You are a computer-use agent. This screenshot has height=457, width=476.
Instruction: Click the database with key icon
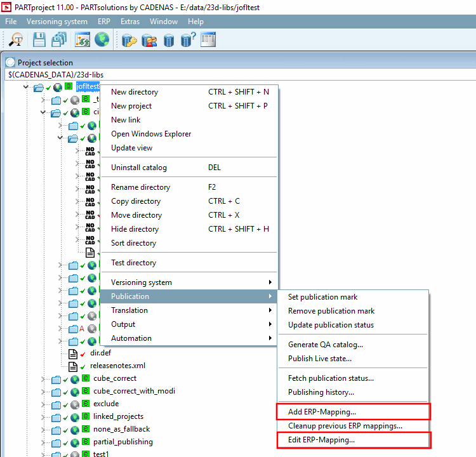coord(129,40)
